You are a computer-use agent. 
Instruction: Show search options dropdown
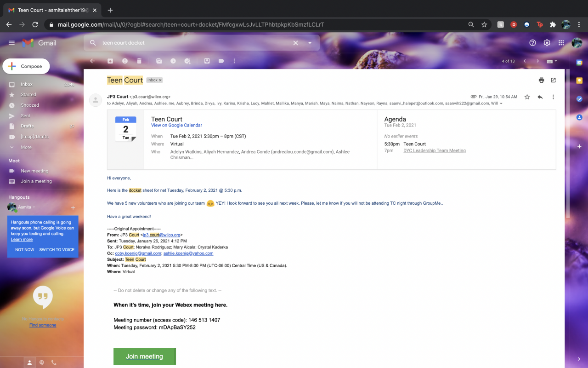(x=310, y=43)
